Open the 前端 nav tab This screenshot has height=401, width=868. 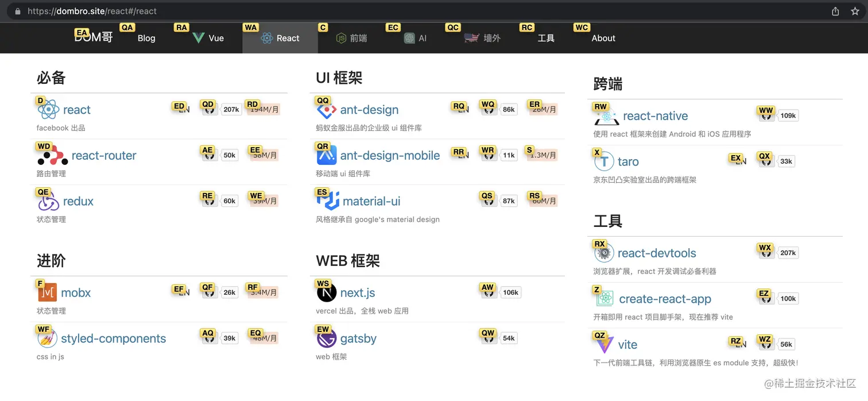pos(351,38)
